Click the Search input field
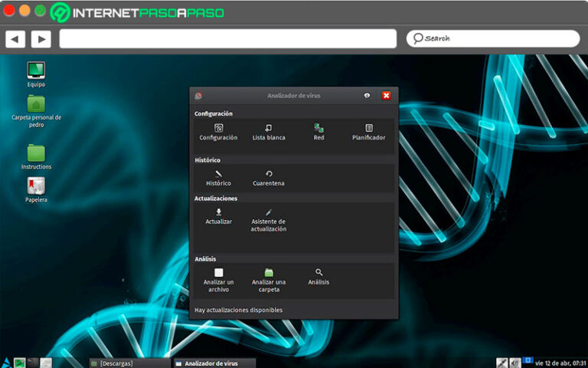Viewport: 588px width, 368px height. [493, 38]
